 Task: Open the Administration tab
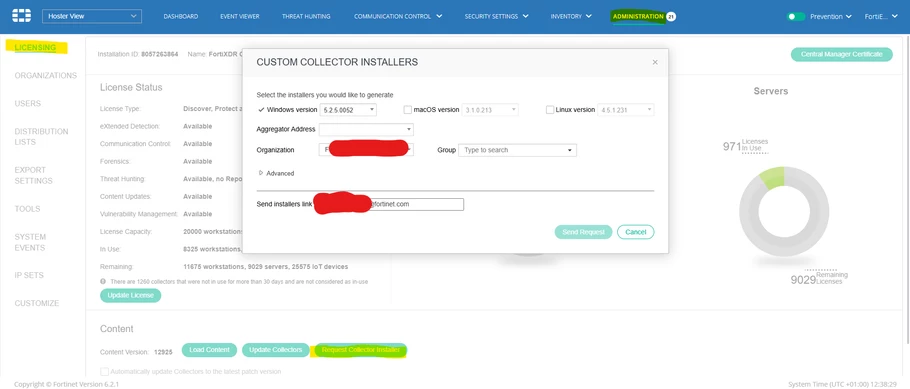point(638,16)
